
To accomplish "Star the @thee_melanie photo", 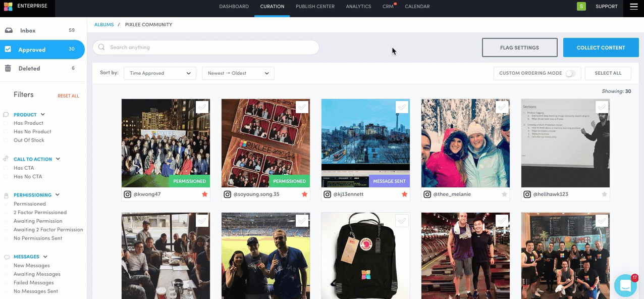I will click(504, 194).
